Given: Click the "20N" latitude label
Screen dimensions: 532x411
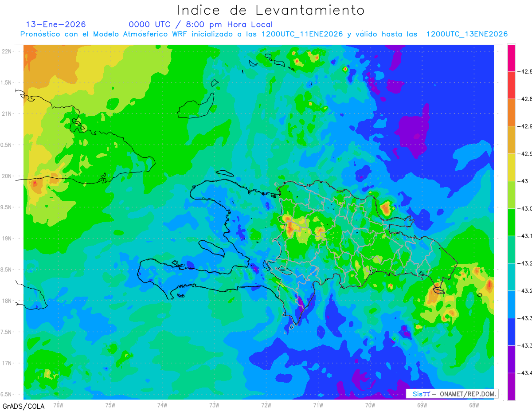Looking at the screenshot, I should coord(8,176).
